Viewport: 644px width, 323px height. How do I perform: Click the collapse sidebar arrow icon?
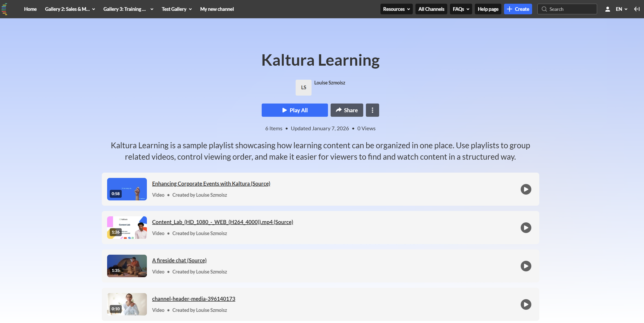[637, 9]
